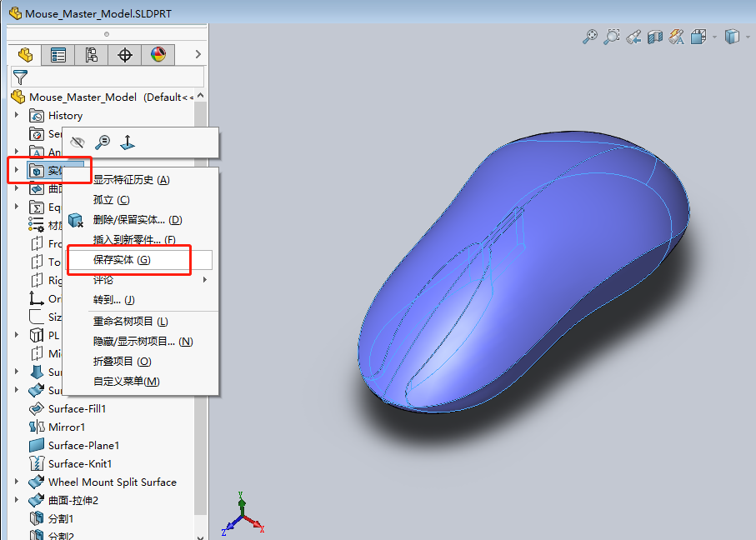
Task: Click Zoom to Selection in context toolbar
Action: pos(103,142)
